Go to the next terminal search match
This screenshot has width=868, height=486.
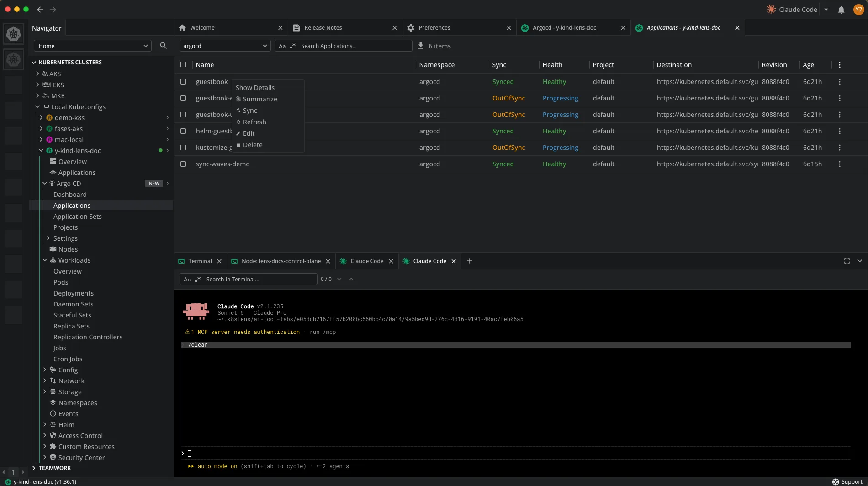[x=339, y=279]
